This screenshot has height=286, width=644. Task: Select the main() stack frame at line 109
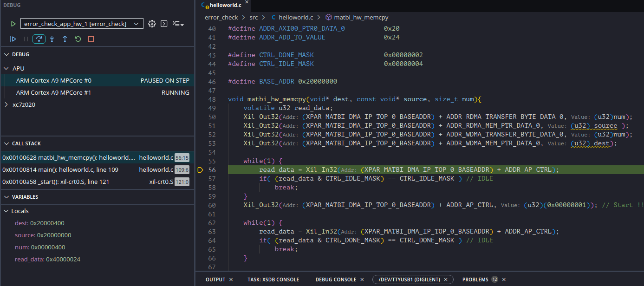point(97,169)
